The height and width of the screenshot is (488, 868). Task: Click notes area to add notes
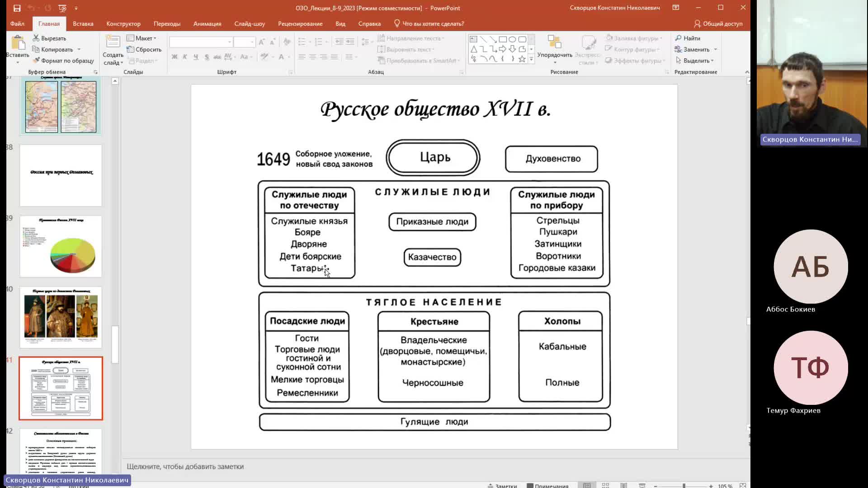[x=434, y=466]
